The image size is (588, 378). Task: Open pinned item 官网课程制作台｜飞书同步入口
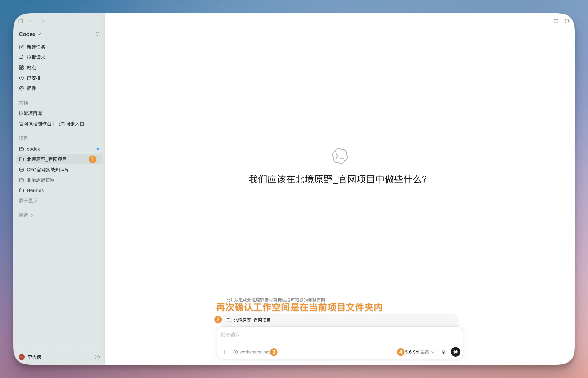59,124
